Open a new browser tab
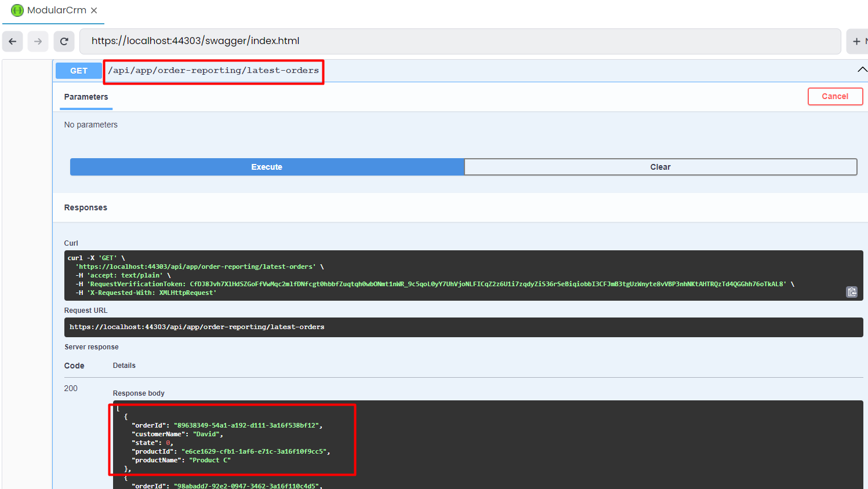 [x=856, y=41]
